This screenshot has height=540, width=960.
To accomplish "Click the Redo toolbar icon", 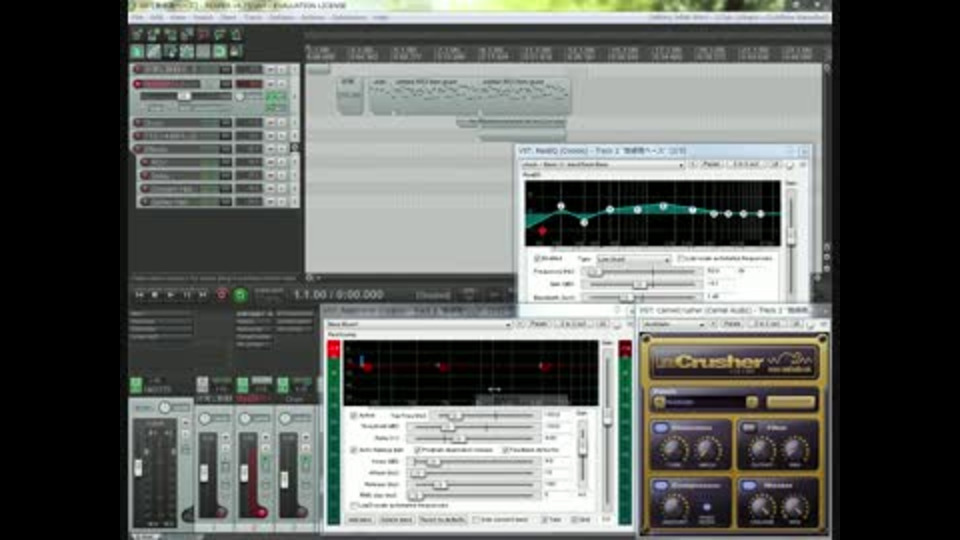I will point(220,34).
